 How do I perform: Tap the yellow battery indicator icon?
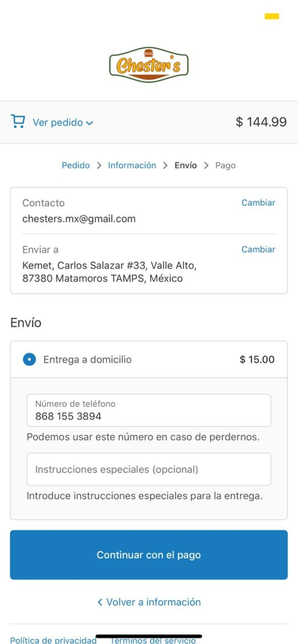272,16
